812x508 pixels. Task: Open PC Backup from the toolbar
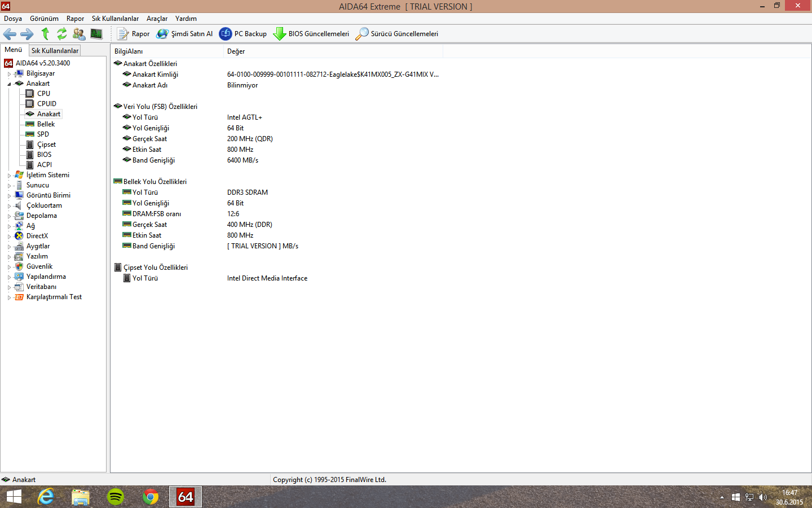click(243, 34)
